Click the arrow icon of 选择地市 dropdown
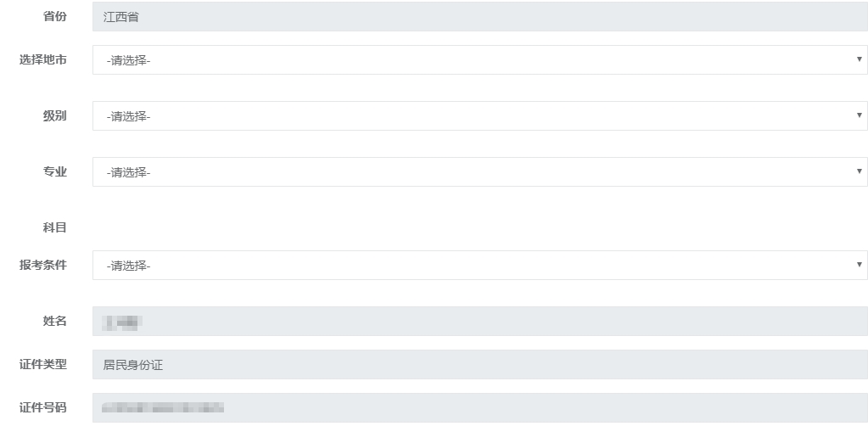This screenshot has height=426, width=868. [860, 60]
